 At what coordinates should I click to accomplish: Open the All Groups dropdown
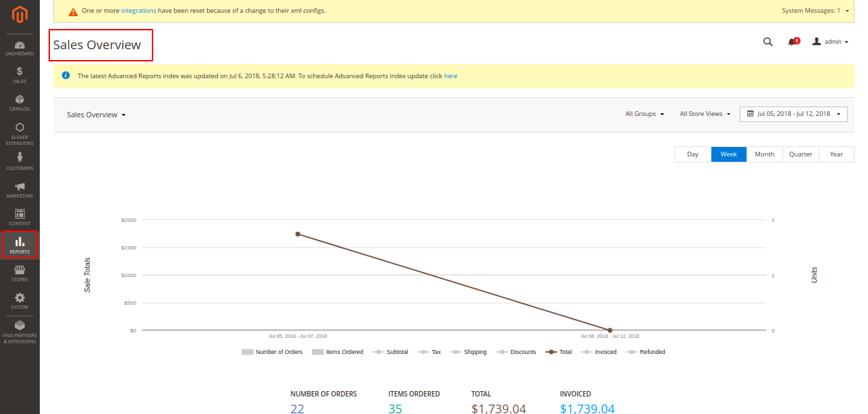click(645, 114)
